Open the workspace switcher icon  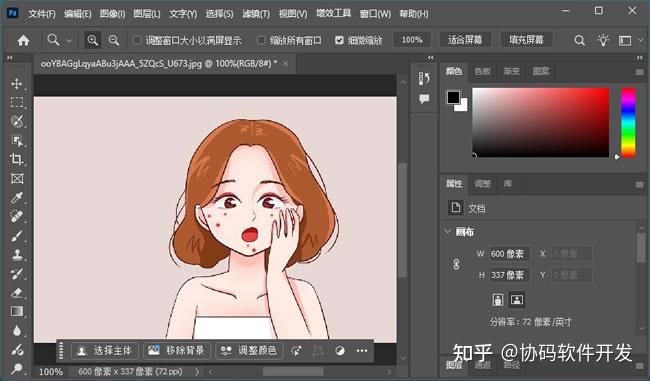pos(625,40)
